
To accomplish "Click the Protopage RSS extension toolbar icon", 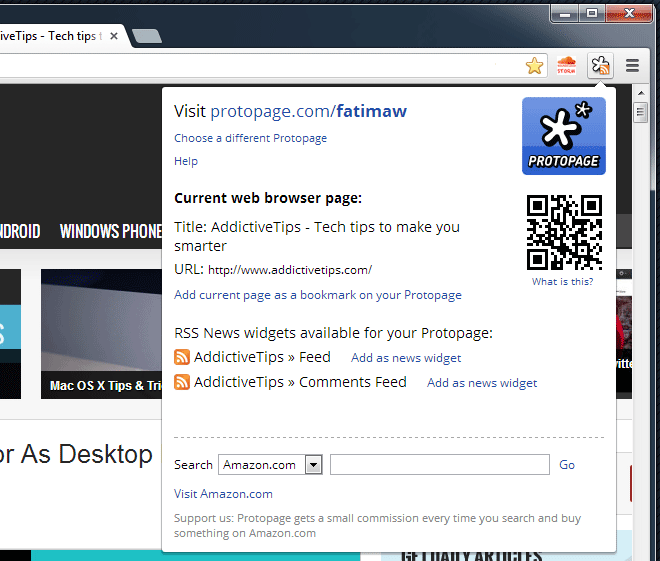I will point(600,66).
